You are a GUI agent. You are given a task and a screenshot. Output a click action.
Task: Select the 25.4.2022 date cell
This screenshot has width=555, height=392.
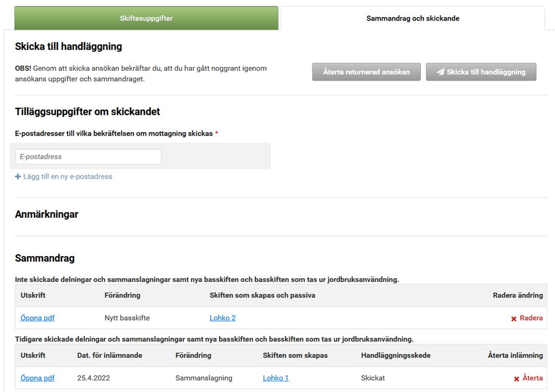pyautogui.click(x=89, y=378)
